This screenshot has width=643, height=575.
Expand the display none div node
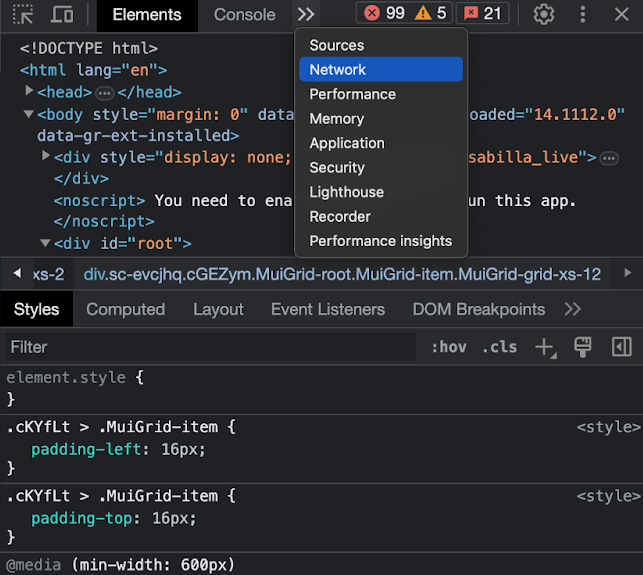coord(46,155)
